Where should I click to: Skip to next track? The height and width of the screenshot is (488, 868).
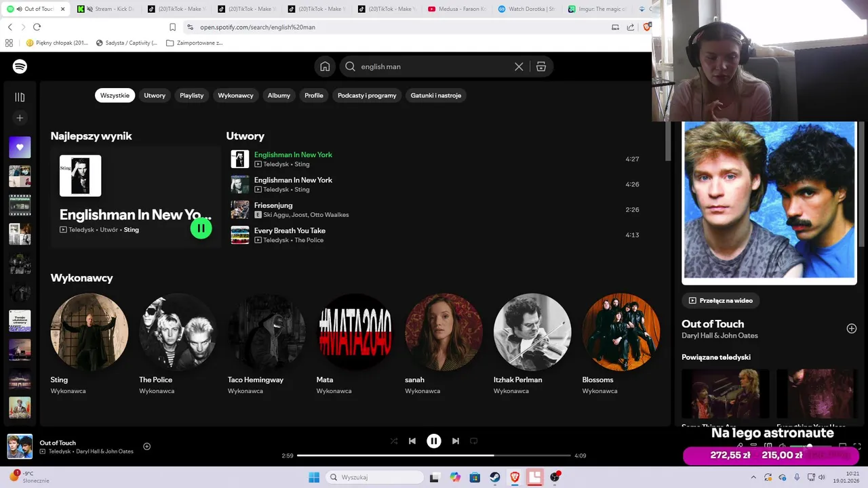tap(456, 441)
